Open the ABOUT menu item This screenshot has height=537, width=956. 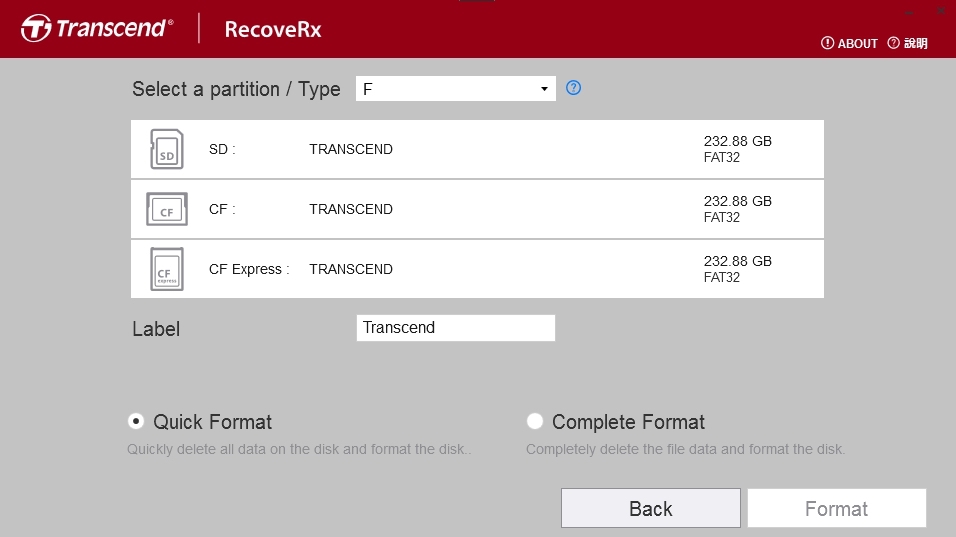[849, 43]
